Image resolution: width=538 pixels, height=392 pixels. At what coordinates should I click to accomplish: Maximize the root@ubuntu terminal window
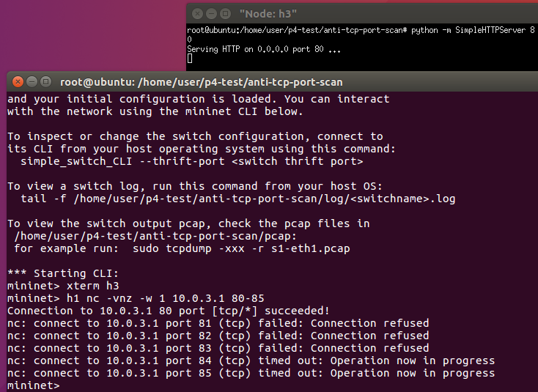click(45, 82)
